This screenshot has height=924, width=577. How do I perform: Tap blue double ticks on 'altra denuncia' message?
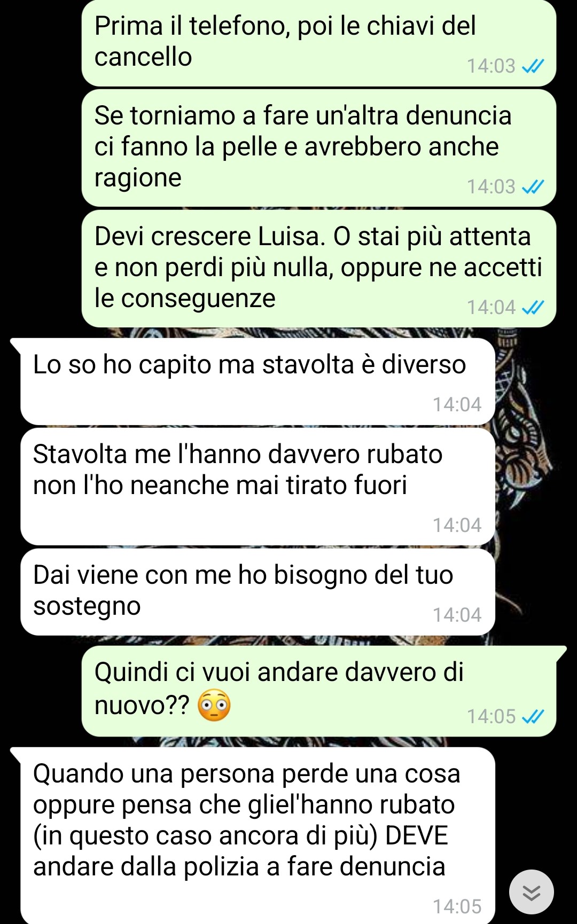pyautogui.click(x=533, y=187)
